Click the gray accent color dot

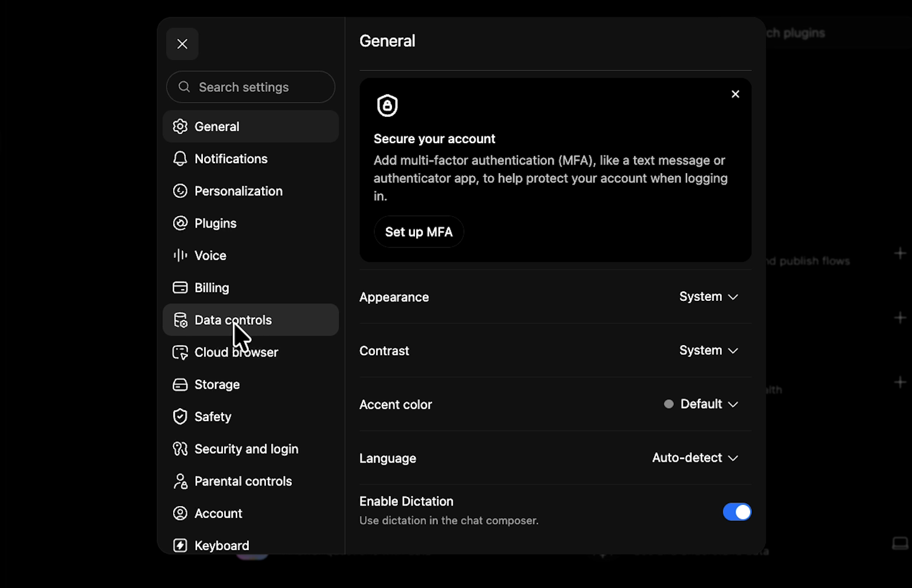click(x=668, y=404)
